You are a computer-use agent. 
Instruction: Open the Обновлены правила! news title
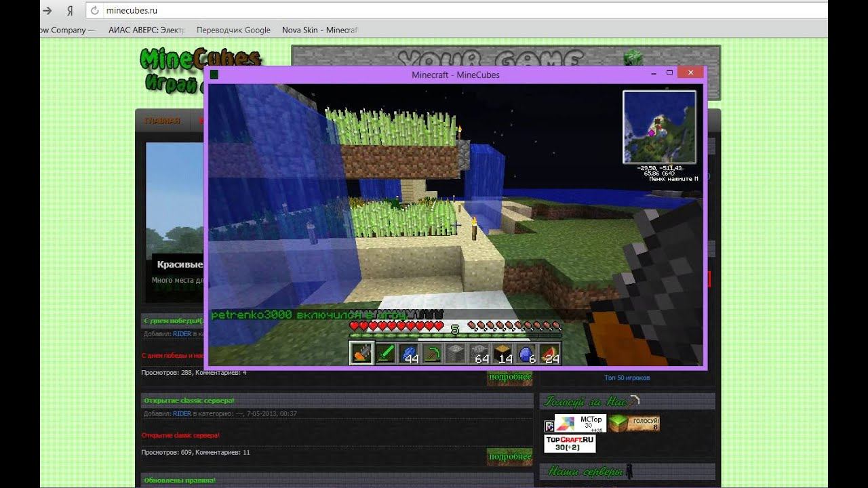tap(180, 480)
